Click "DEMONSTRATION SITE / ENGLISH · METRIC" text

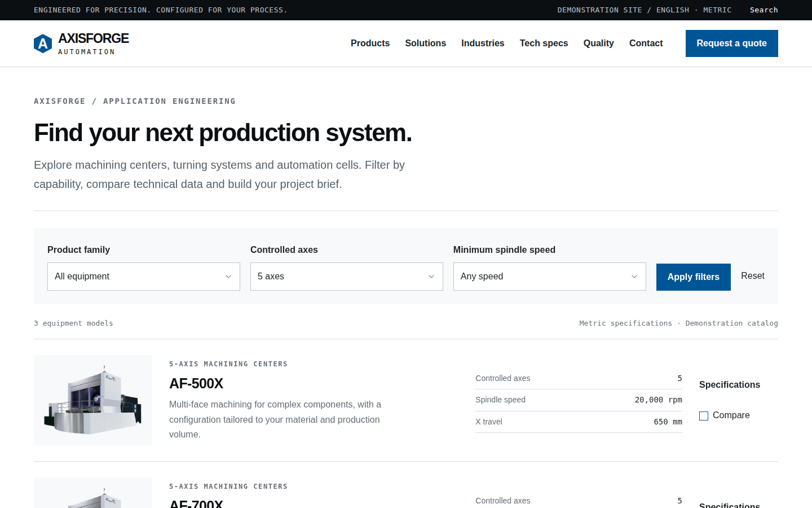pyautogui.click(x=644, y=10)
